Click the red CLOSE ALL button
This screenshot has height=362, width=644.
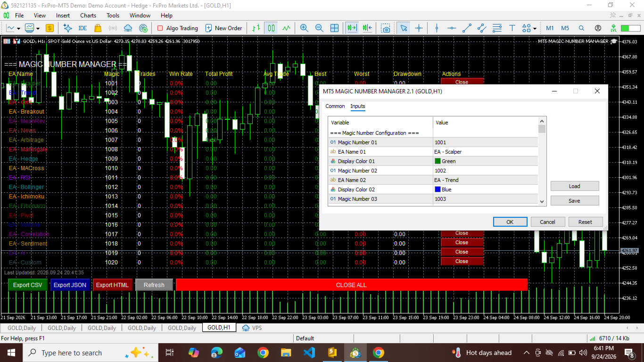(351, 285)
